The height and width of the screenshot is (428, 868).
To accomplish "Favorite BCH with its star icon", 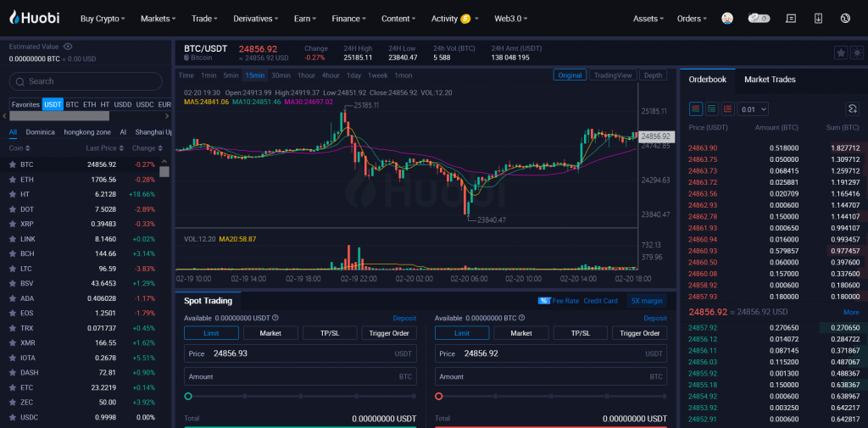I will tap(12, 253).
